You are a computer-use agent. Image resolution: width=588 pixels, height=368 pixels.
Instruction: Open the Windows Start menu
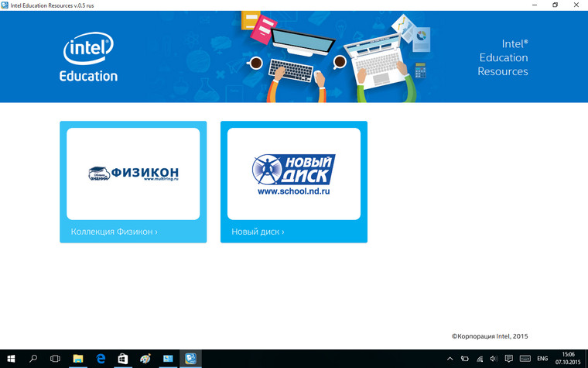coord(11,359)
